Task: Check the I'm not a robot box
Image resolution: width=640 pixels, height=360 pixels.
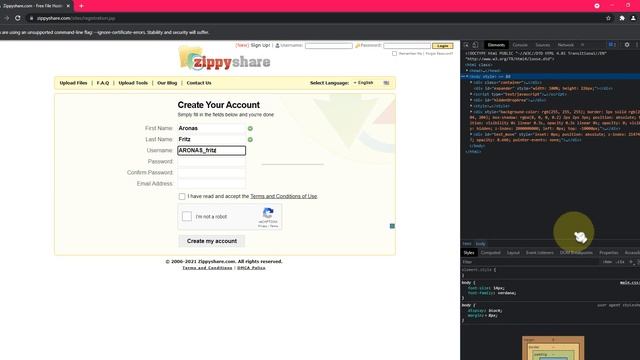Action: pos(187,216)
